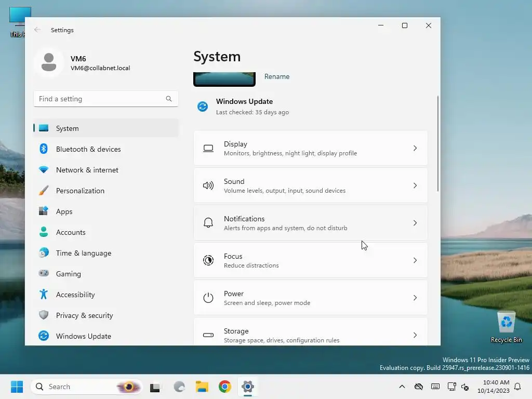The width and height of the screenshot is (532, 399).
Task: Click the Gaming controller icon
Action: 44,273
